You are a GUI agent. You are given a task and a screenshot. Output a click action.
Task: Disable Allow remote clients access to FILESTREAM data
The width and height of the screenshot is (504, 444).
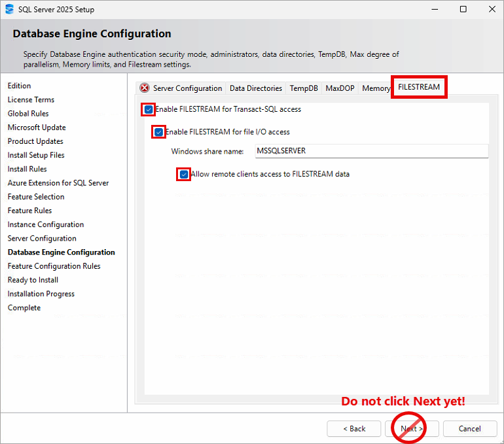[x=184, y=175]
